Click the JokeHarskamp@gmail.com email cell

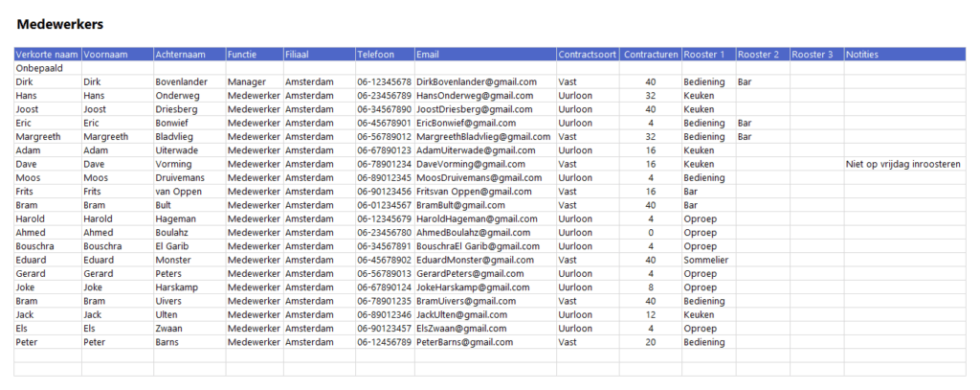click(x=472, y=287)
